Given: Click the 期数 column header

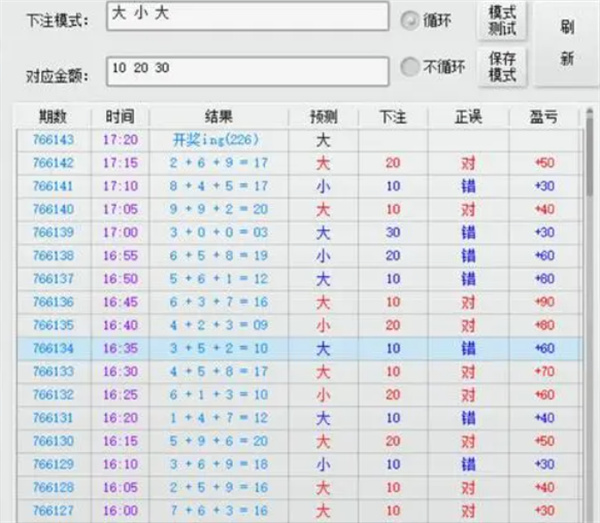Looking at the screenshot, I should coord(53,117).
